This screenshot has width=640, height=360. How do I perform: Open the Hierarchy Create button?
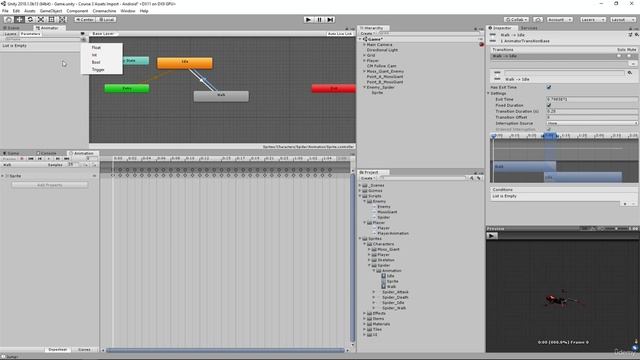click(367, 33)
